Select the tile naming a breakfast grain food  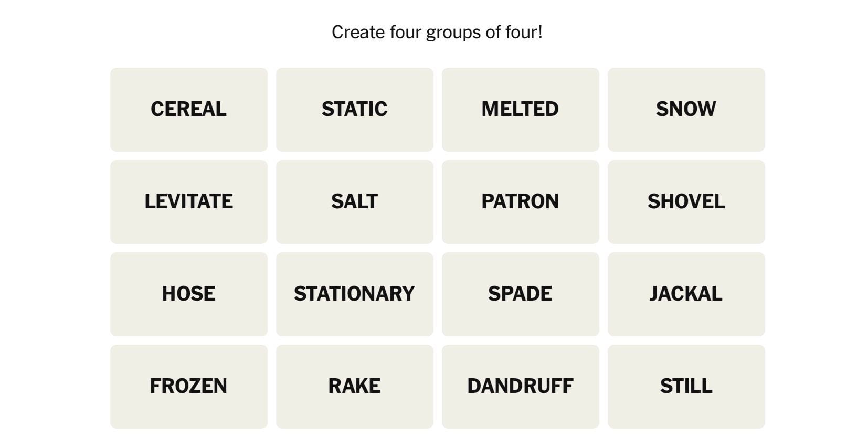point(188,109)
